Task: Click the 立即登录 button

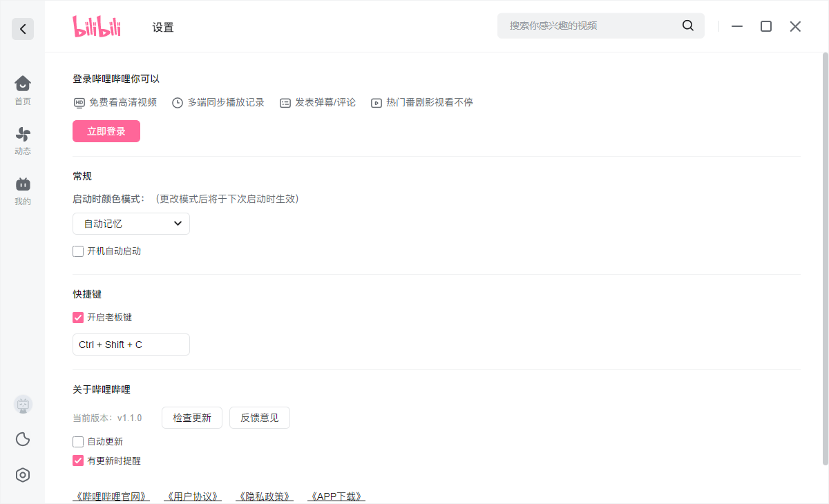Action: click(x=106, y=130)
